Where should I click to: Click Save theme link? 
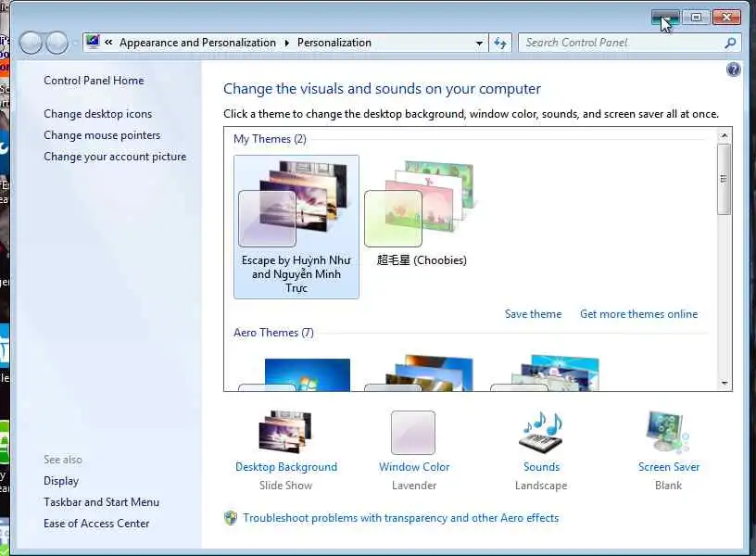533,314
